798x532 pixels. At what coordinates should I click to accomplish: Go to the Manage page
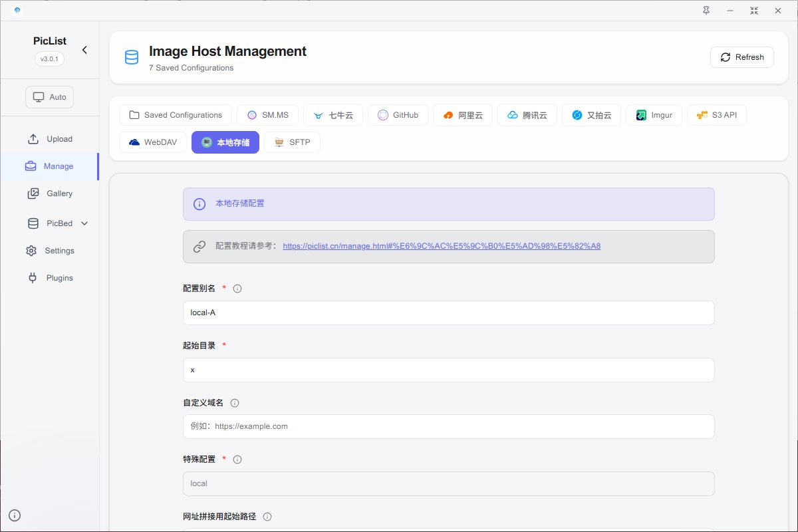tap(50, 166)
